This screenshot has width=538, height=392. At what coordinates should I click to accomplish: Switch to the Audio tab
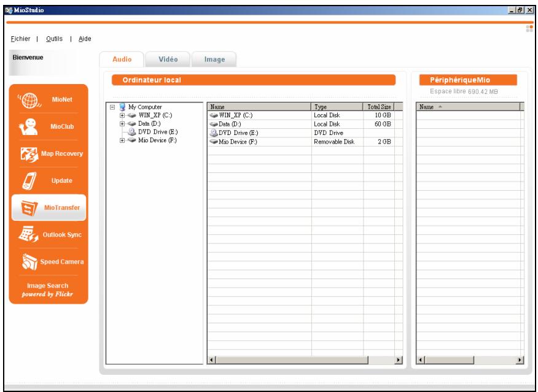tap(122, 60)
